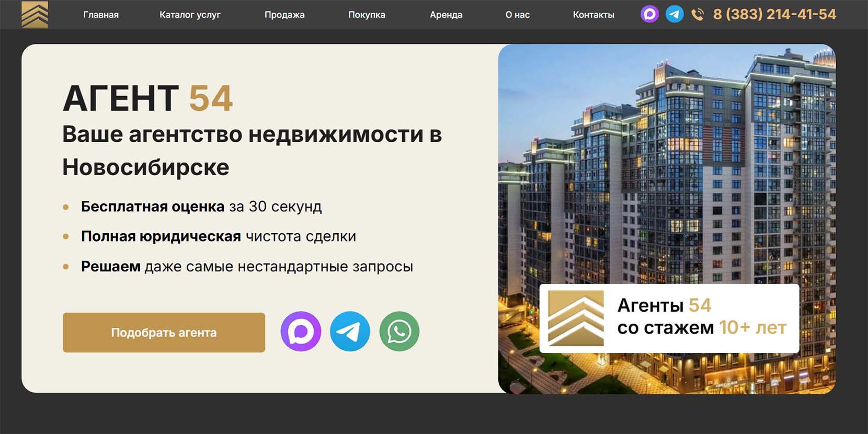Click the gold logo in the experience badge

click(x=576, y=318)
